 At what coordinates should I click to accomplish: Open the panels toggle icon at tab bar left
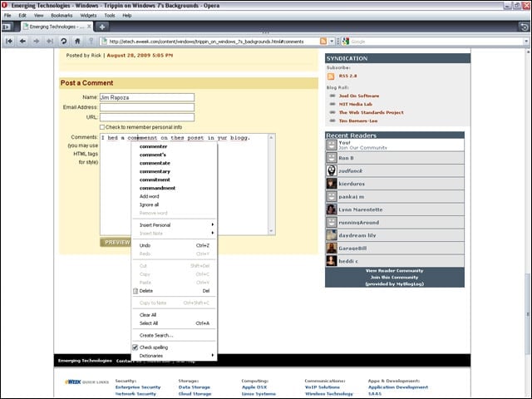[x=7, y=27]
